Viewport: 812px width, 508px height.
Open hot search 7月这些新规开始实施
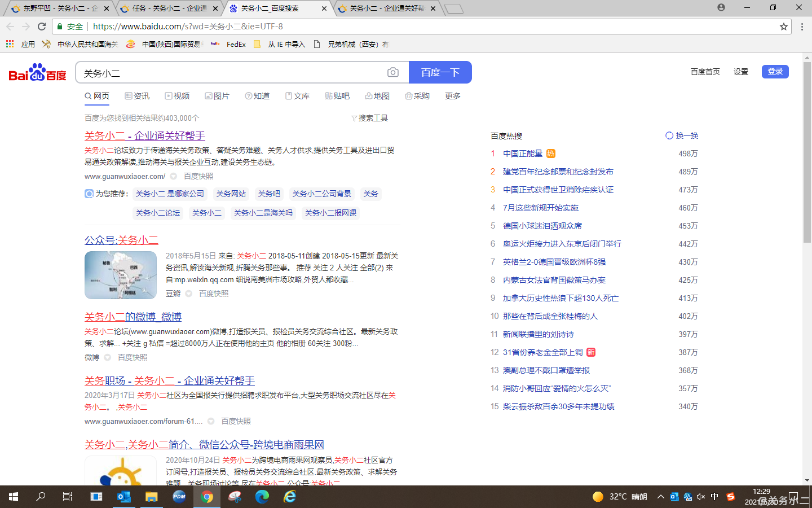pyautogui.click(x=541, y=208)
